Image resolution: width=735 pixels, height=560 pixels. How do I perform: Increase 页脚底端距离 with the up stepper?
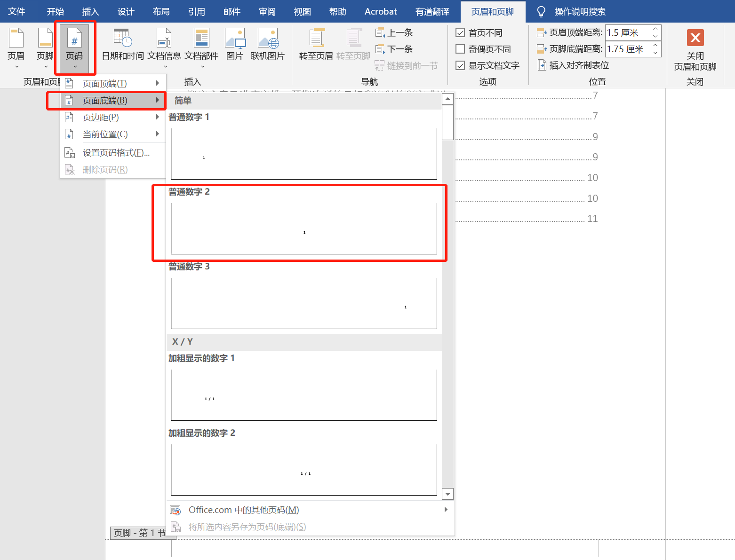pyautogui.click(x=655, y=45)
